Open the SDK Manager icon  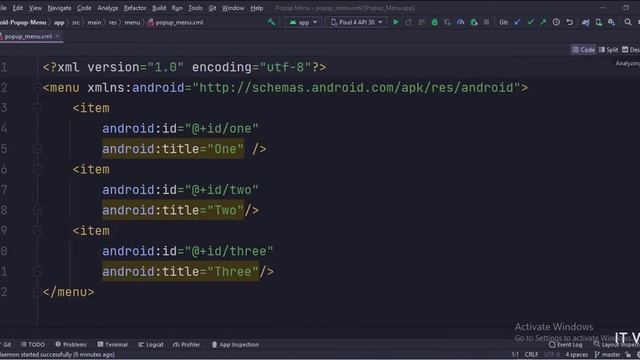tap(611, 22)
